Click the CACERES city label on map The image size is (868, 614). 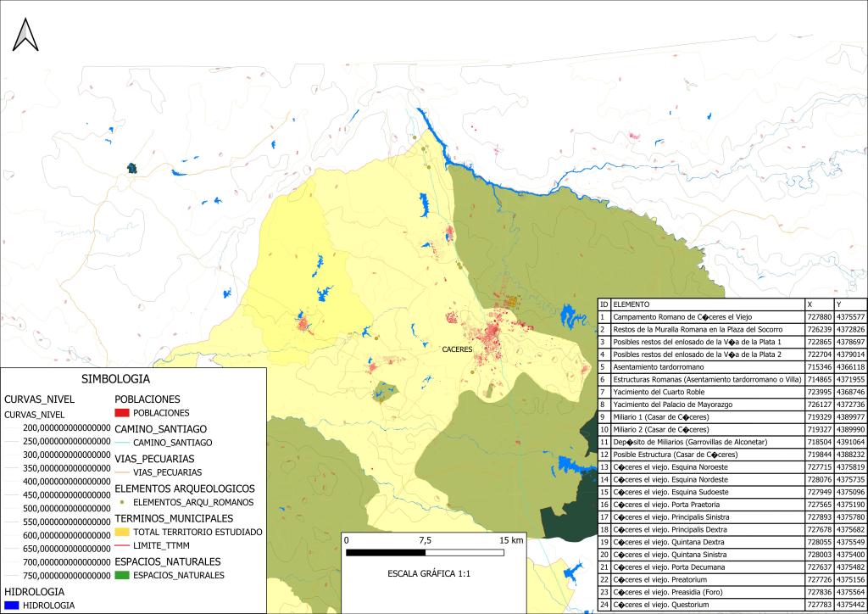point(457,349)
